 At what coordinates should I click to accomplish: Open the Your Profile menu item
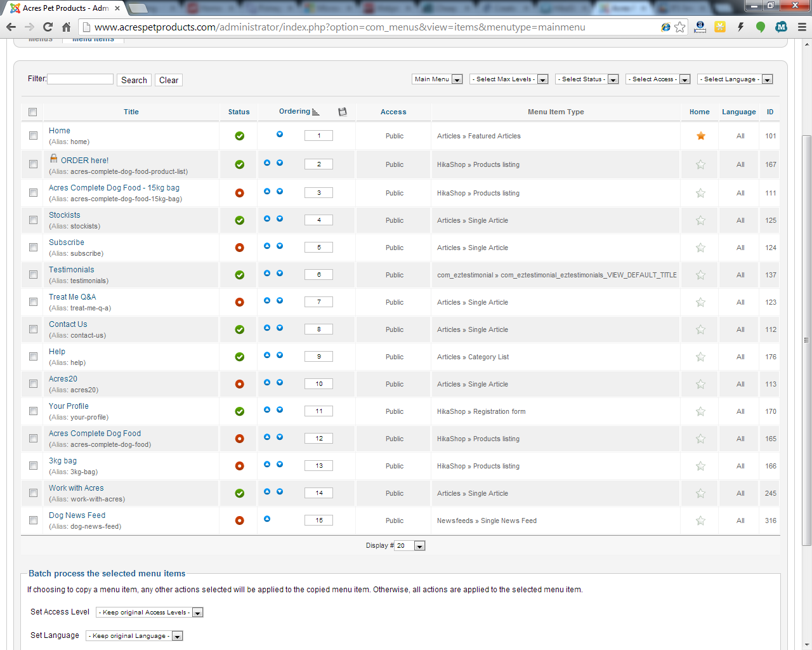pyautogui.click(x=69, y=406)
